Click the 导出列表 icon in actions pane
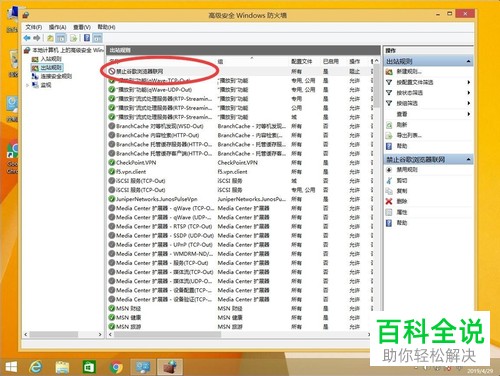Image resolution: width=500 pixels, height=376 pixels. 389,135
